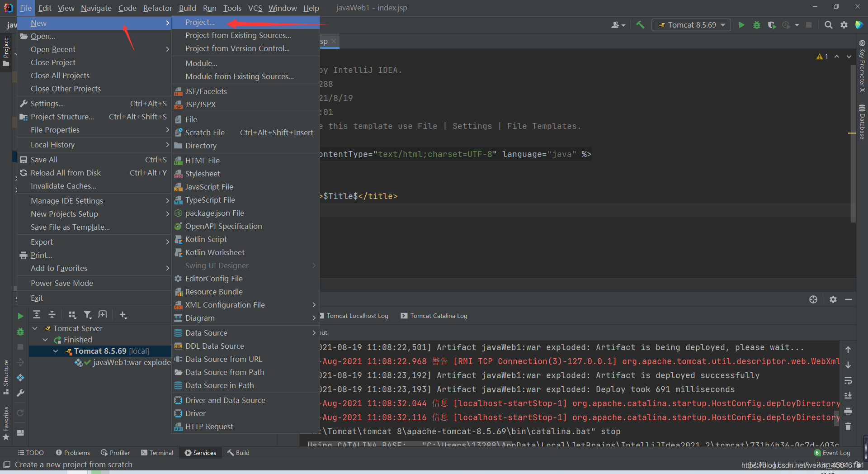Run service with green play icon in Services
Viewport: 868px width, 474px height.
[20, 316]
